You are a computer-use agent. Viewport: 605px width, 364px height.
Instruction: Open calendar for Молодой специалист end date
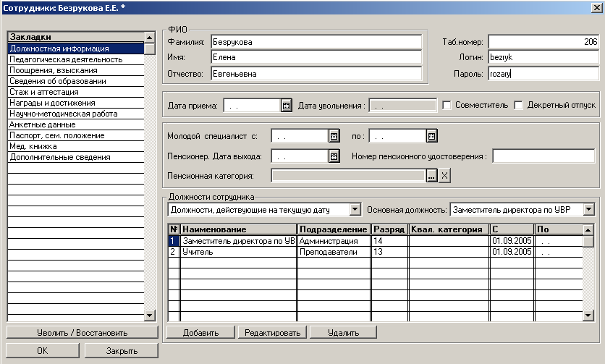431,136
